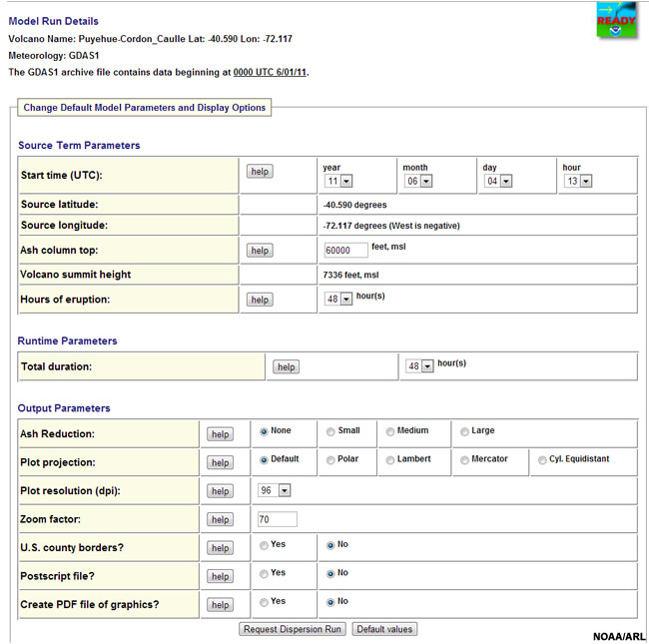Click the NOAA/ARL label

619,637
